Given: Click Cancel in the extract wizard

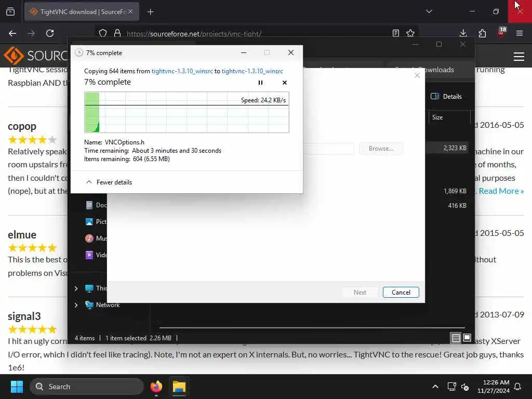Looking at the screenshot, I should coord(401,292).
